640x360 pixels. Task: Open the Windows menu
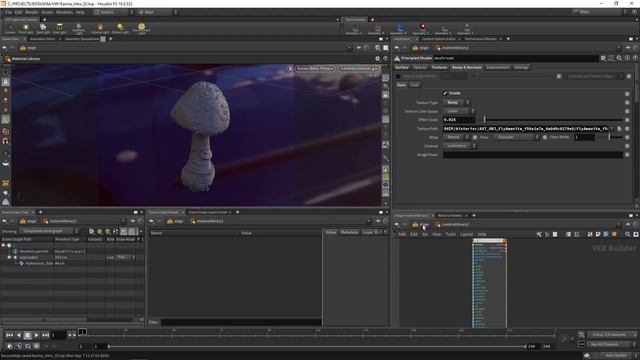pos(64,12)
